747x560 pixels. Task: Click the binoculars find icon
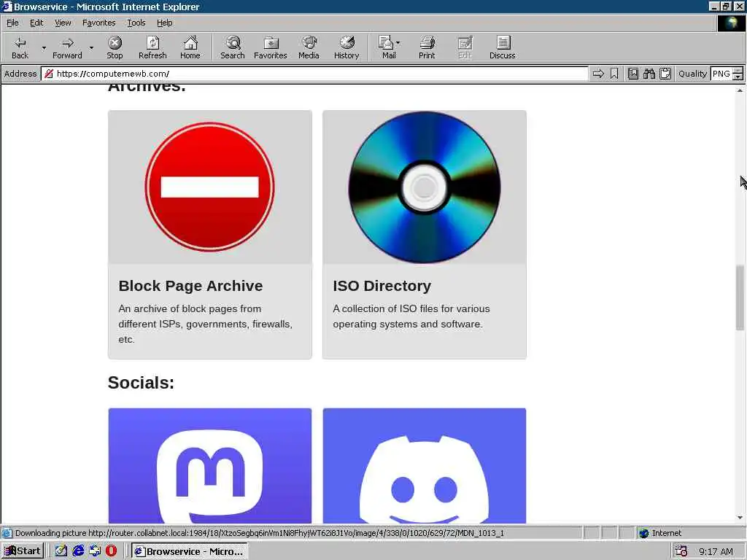[649, 74]
